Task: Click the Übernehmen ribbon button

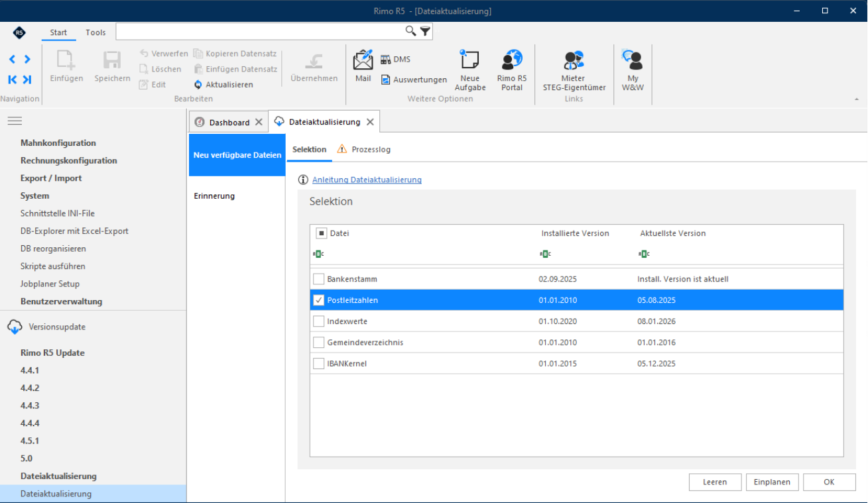Action: tap(314, 67)
